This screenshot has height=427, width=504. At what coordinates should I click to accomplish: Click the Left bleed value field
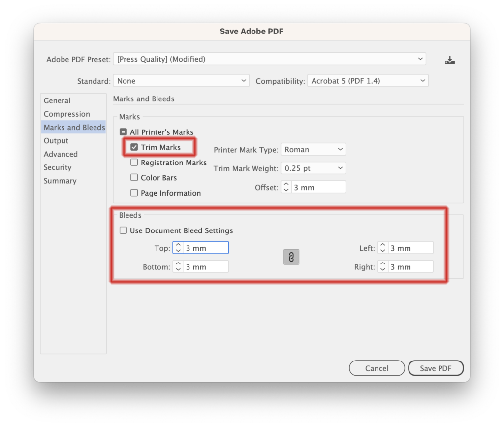(410, 248)
